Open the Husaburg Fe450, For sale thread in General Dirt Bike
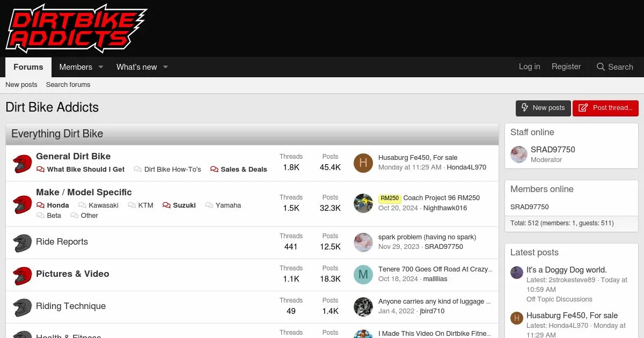This screenshot has height=338, width=644. click(418, 157)
